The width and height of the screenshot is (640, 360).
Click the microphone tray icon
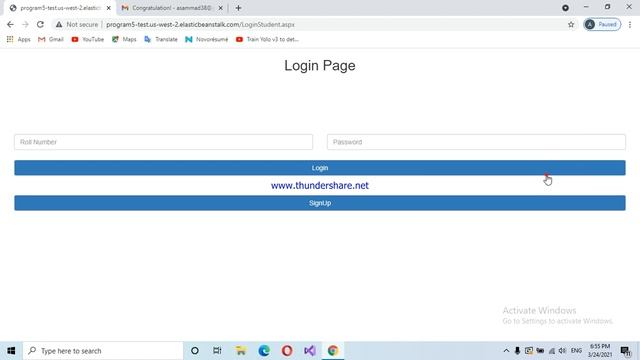517,351
